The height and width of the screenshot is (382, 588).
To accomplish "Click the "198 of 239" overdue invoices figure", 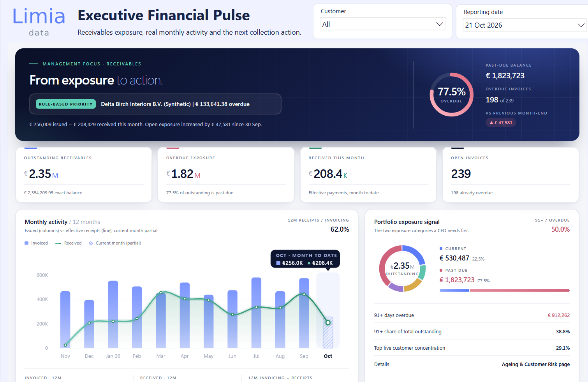I will [x=500, y=100].
